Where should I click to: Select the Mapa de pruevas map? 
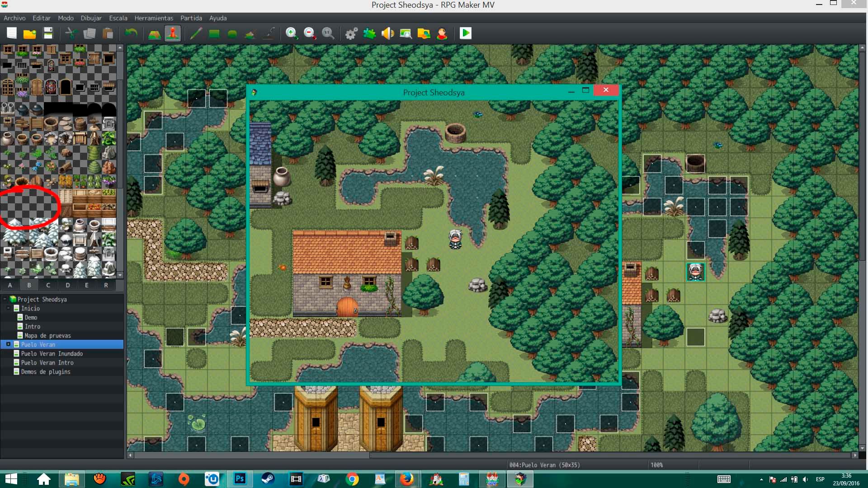tap(47, 336)
